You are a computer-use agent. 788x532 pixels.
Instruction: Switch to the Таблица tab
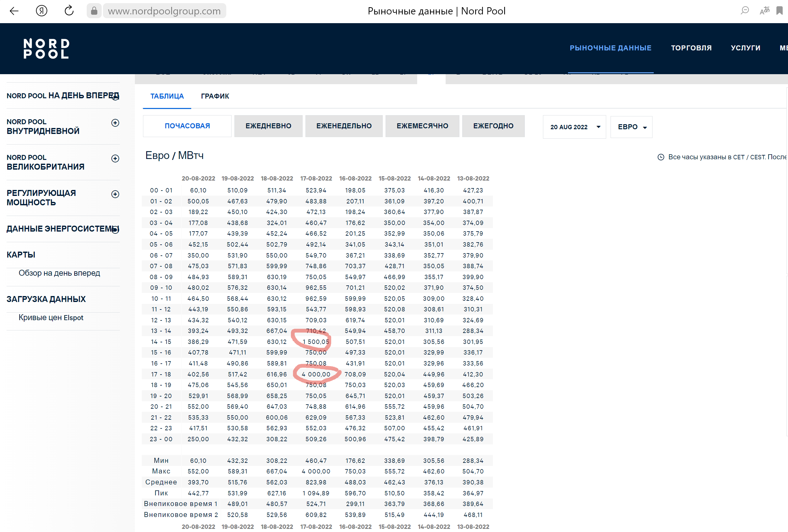(167, 96)
